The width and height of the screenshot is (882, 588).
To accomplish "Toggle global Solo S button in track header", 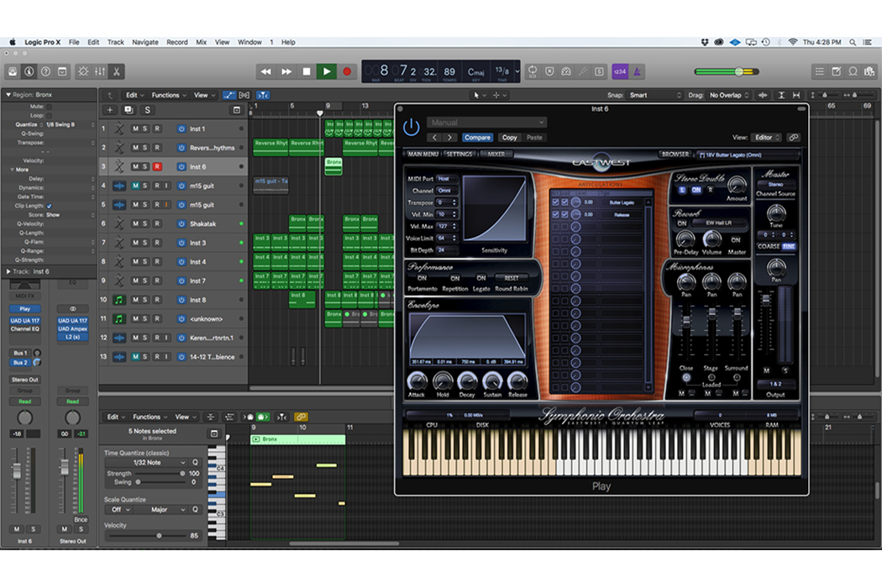I will [147, 110].
